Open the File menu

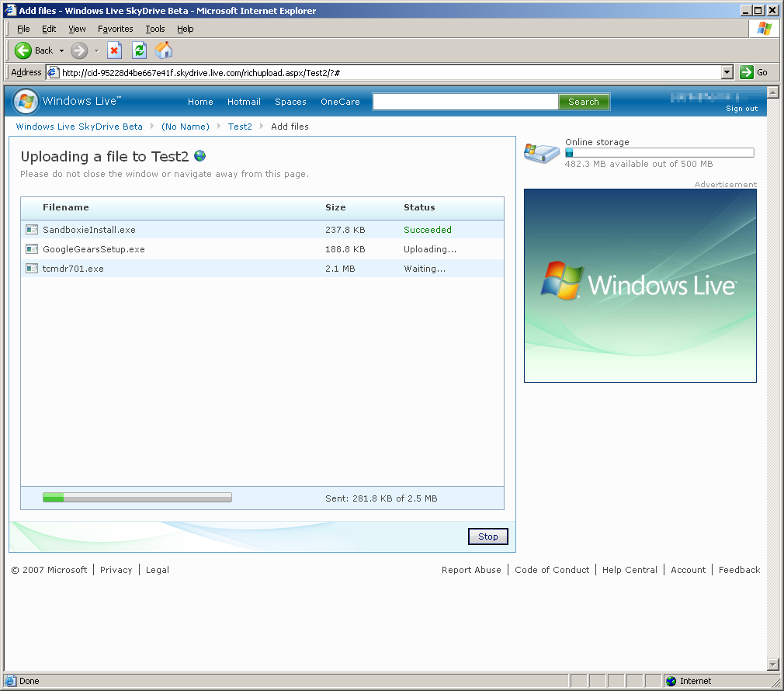(23, 29)
